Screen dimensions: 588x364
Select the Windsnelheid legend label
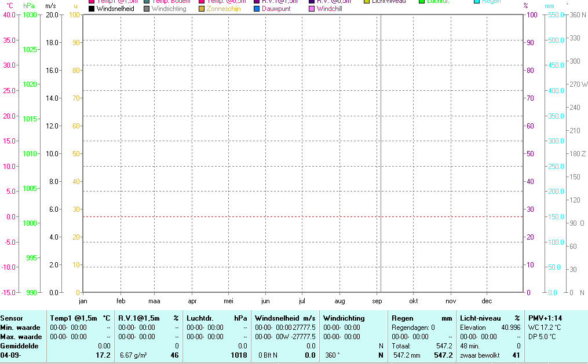[x=115, y=9]
